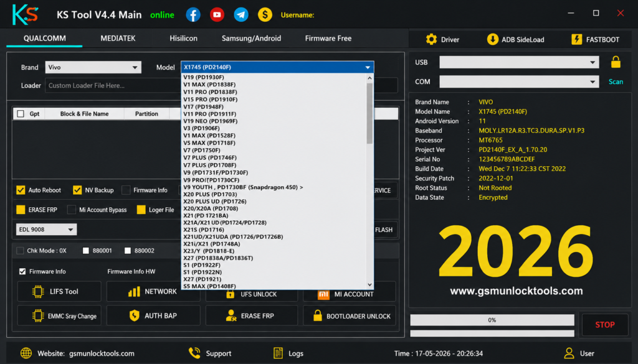Click the NETWORK signal bars icon
The height and width of the screenshot is (364, 638).
tap(134, 292)
